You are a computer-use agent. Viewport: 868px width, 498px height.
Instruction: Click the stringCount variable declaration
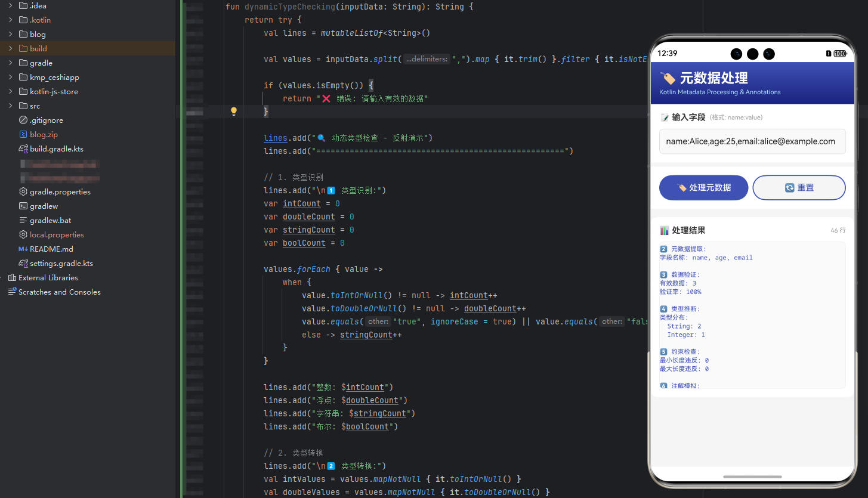(309, 230)
